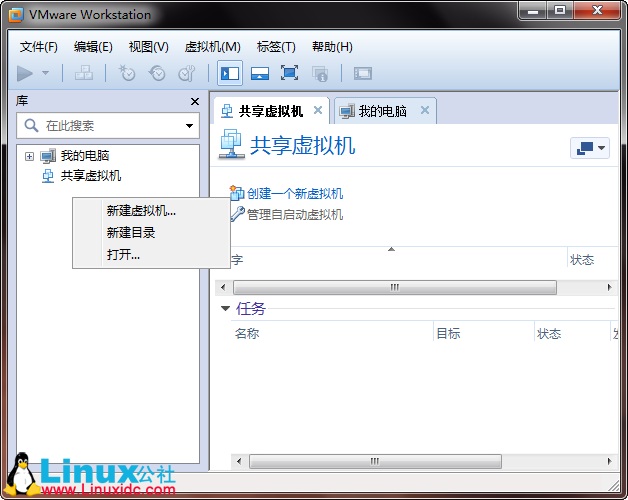Open the 虚拟机(M) menu
Viewport: 628px width, 500px height.
point(212,47)
